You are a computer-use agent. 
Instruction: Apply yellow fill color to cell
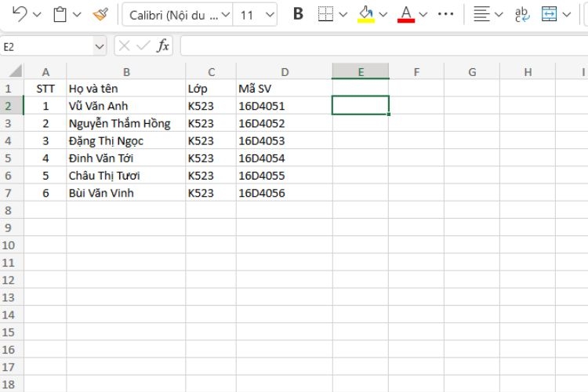click(x=366, y=15)
